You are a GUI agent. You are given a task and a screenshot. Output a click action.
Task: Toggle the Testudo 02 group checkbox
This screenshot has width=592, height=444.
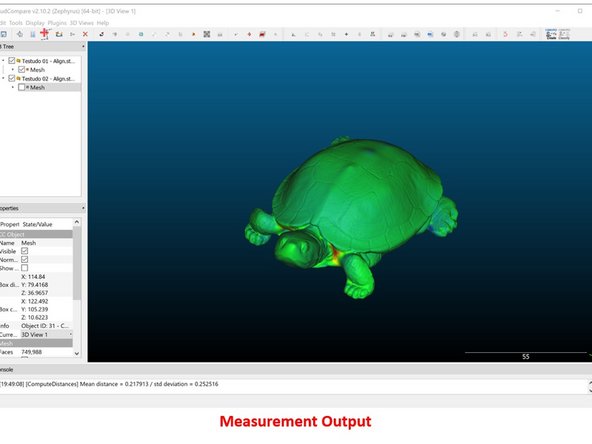pyautogui.click(x=12, y=79)
